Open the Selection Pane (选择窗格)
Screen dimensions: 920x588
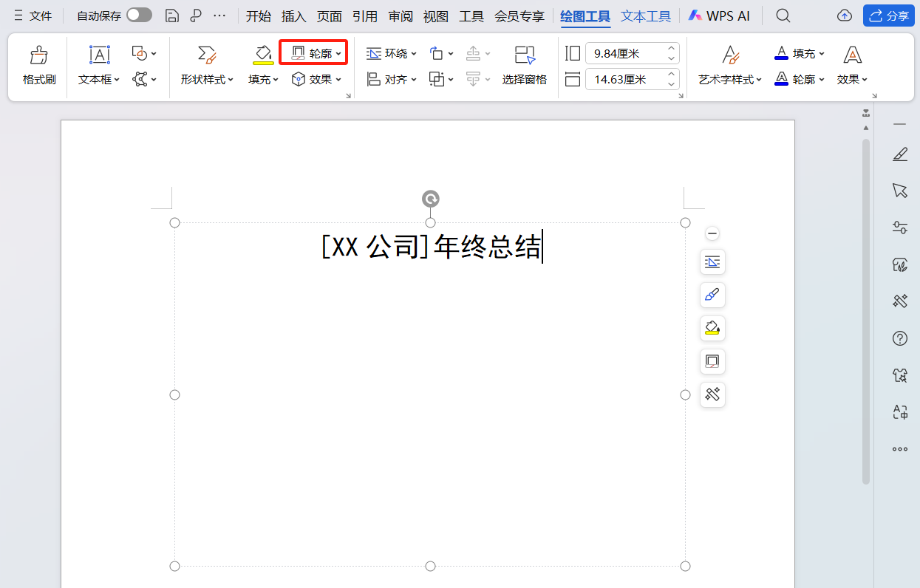[x=525, y=66]
